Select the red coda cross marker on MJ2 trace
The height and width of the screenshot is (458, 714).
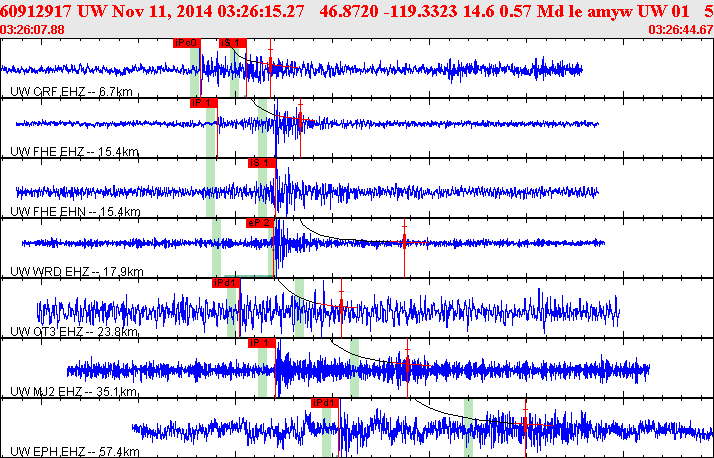point(408,365)
